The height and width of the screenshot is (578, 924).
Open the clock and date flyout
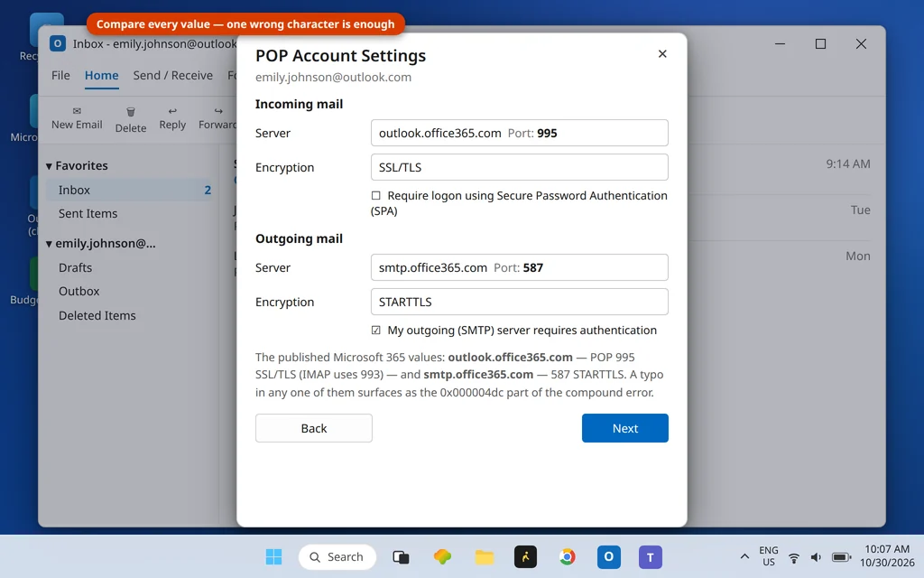coord(887,556)
